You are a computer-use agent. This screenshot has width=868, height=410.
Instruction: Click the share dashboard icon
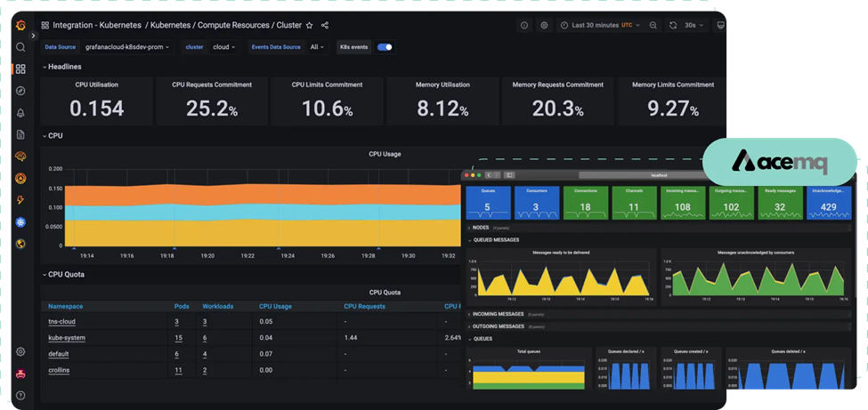tap(325, 26)
